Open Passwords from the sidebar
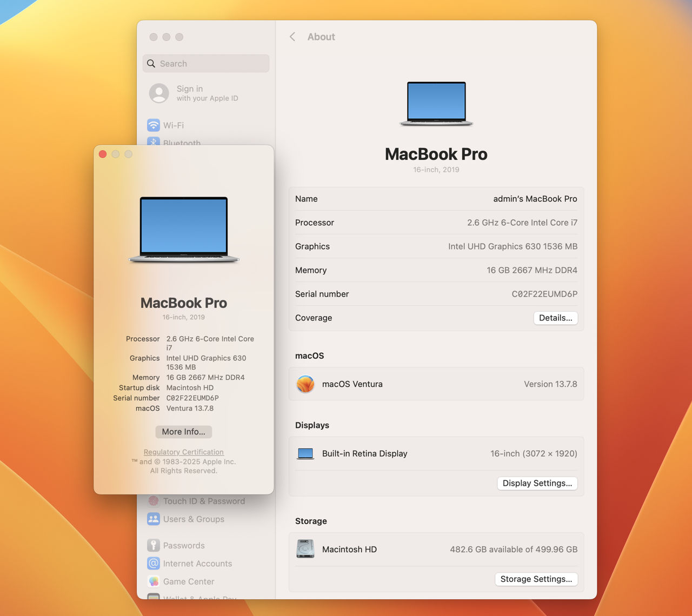The width and height of the screenshot is (692, 616). [183, 546]
